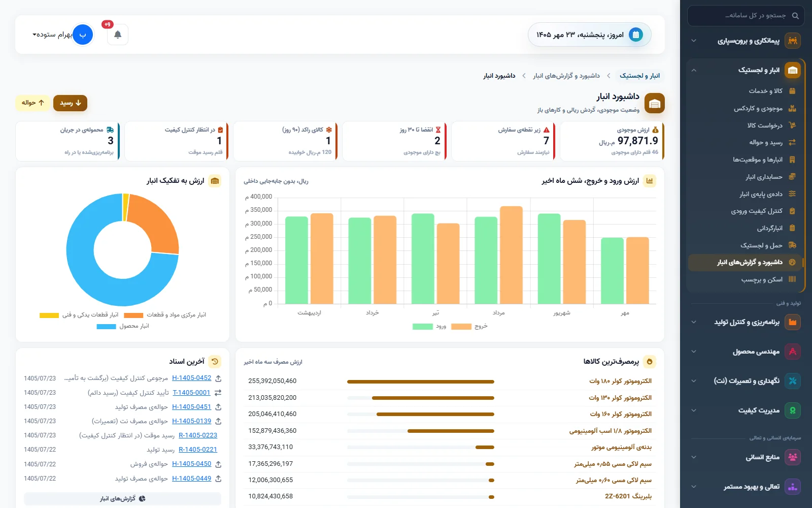Click user avatar circle with letter ب
812x508 pixels.
click(83, 35)
